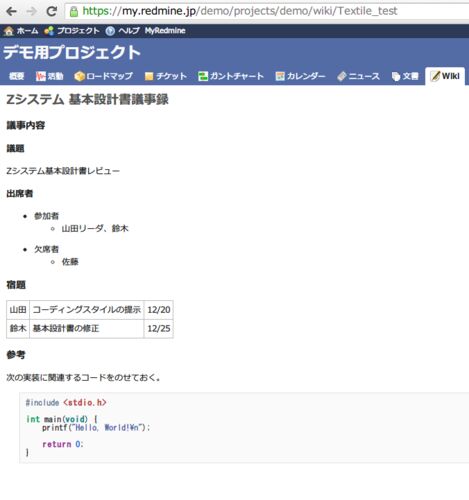Reload the page with the refresh icon
This screenshot has height=500, width=469.
click(x=52, y=12)
